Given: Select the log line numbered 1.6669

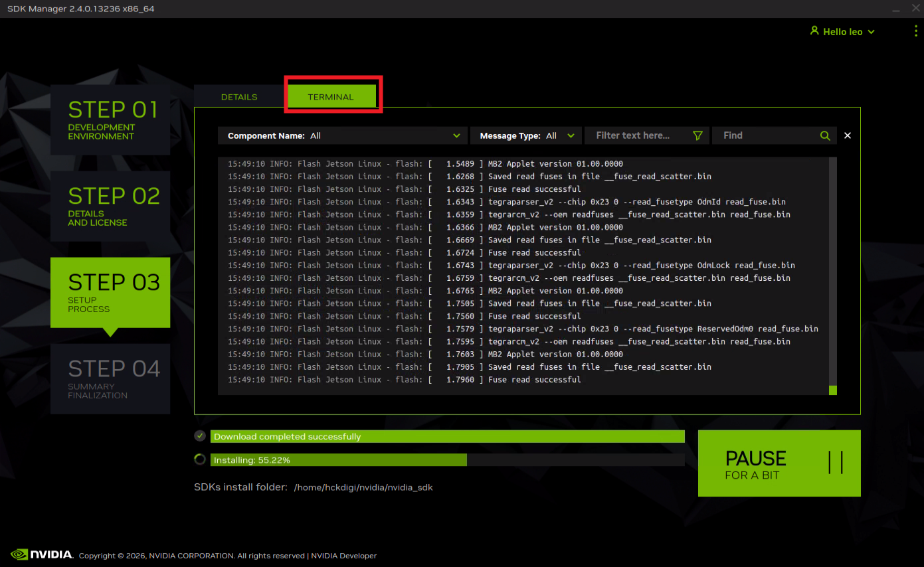Looking at the screenshot, I should (x=470, y=240).
